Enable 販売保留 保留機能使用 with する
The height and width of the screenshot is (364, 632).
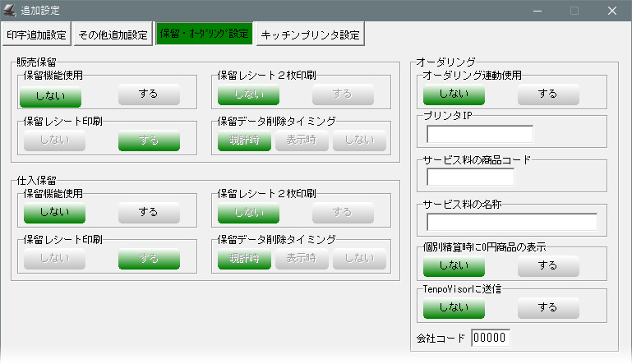[x=149, y=94]
